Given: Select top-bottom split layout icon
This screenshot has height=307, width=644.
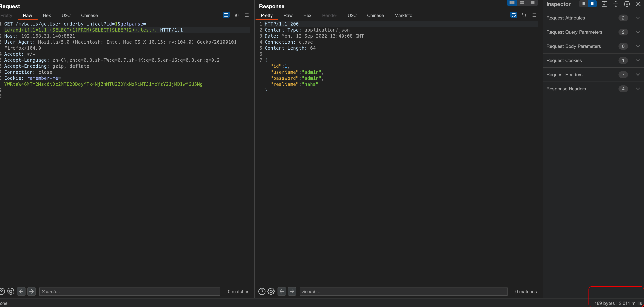Looking at the screenshot, I should [522, 2].
